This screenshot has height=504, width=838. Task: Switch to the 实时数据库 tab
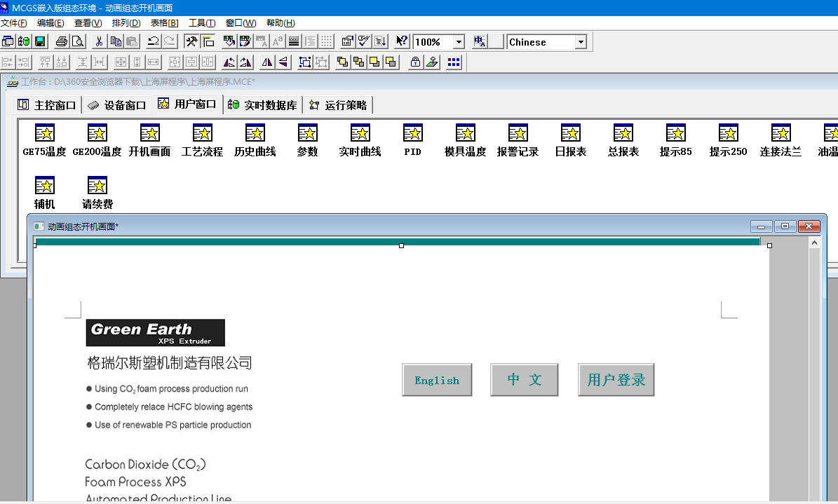pyautogui.click(x=263, y=105)
